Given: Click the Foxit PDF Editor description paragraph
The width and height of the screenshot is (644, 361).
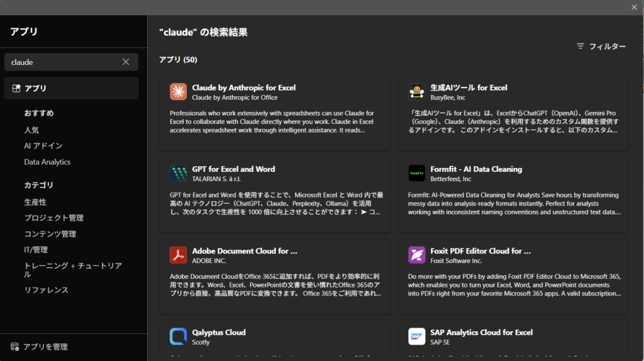Looking at the screenshot, I should pos(514,285).
